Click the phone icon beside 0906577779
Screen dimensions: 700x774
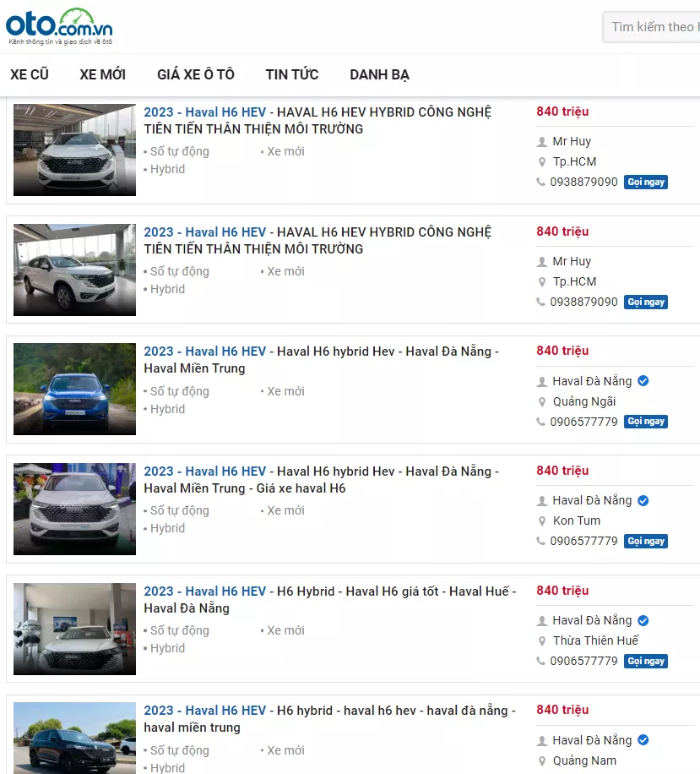click(540, 421)
